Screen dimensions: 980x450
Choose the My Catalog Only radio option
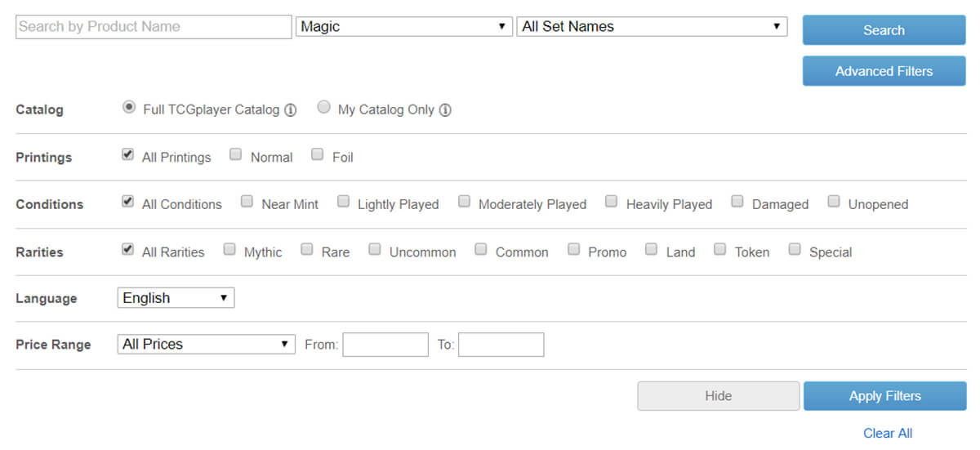[x=324, y=107]
